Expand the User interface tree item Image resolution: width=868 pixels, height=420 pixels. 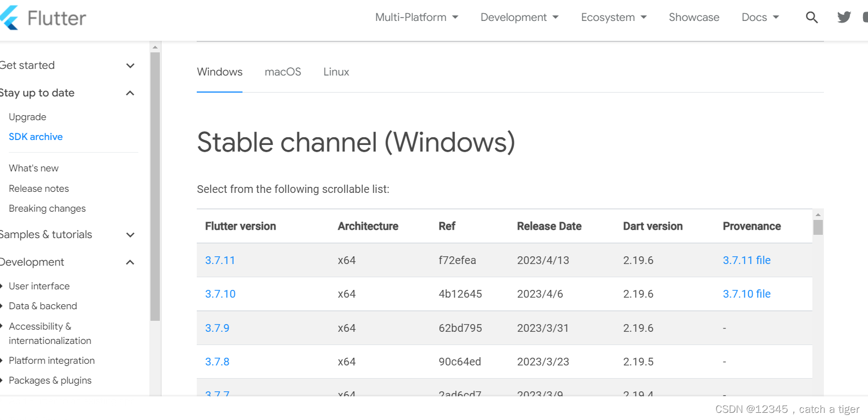point(2,286)
